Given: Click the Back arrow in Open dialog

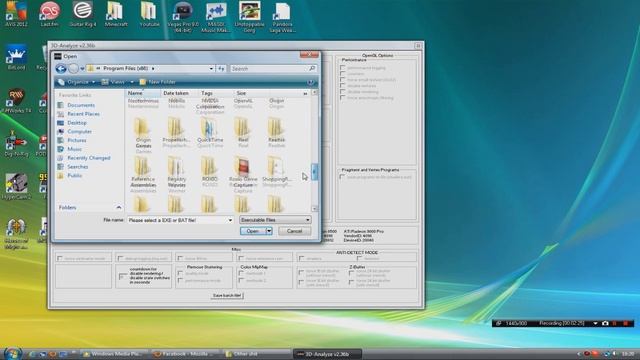Looking at the screenshot, I should pyautogui.click(x=61, y=69).
